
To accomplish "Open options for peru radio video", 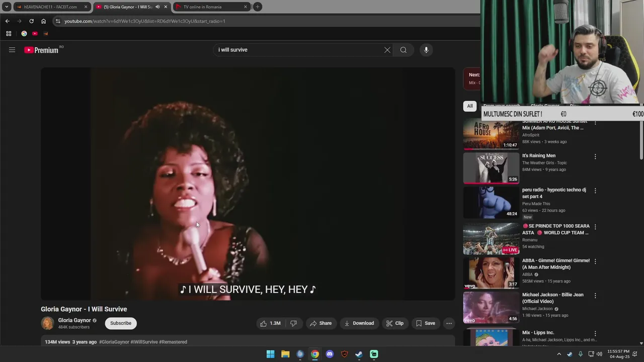I will (595, 191).
